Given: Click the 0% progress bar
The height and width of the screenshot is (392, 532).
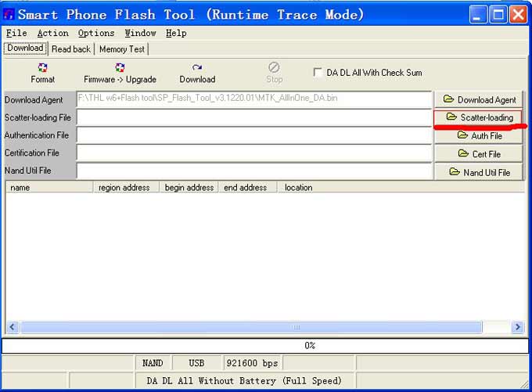Looking at the screenshot, I should tap(265, 346).
